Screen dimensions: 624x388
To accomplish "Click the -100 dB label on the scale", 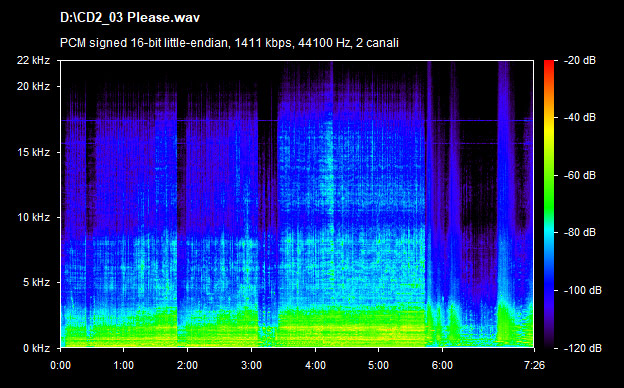I will click(x=583, y=291).
